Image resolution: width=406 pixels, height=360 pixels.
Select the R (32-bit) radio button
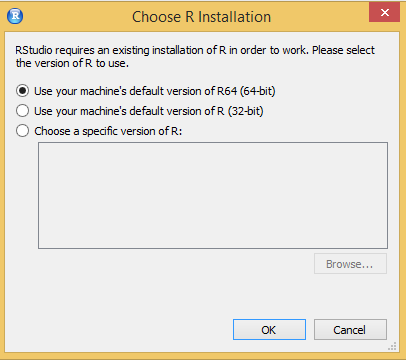22,111
